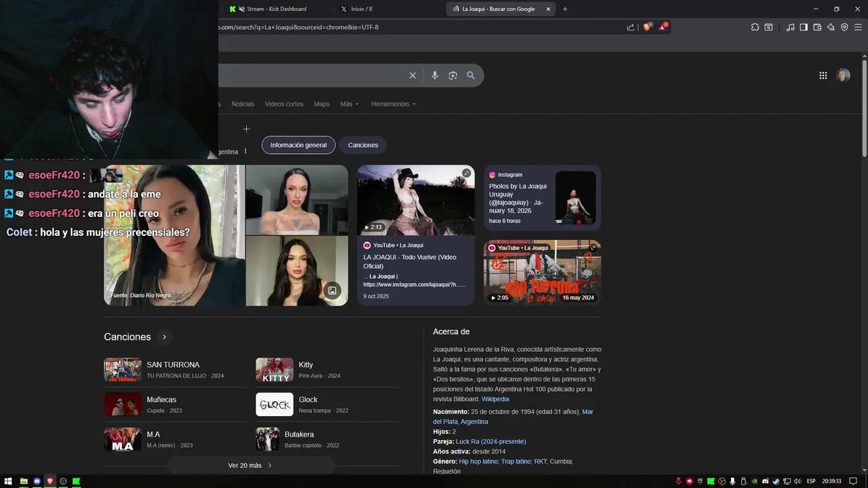This screenshot has width=868, height=488.
Task: Open Windows Start menu
Action: click(x=8, y=481)
